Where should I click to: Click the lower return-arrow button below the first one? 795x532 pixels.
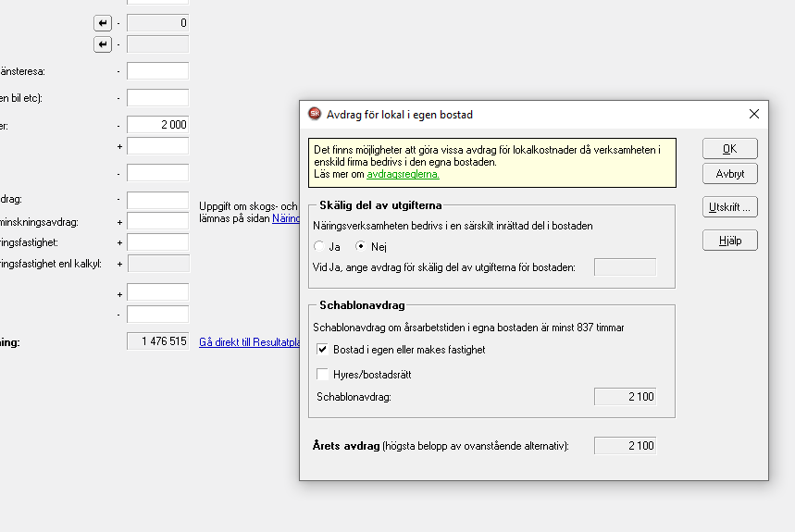(x=103, y=44)
